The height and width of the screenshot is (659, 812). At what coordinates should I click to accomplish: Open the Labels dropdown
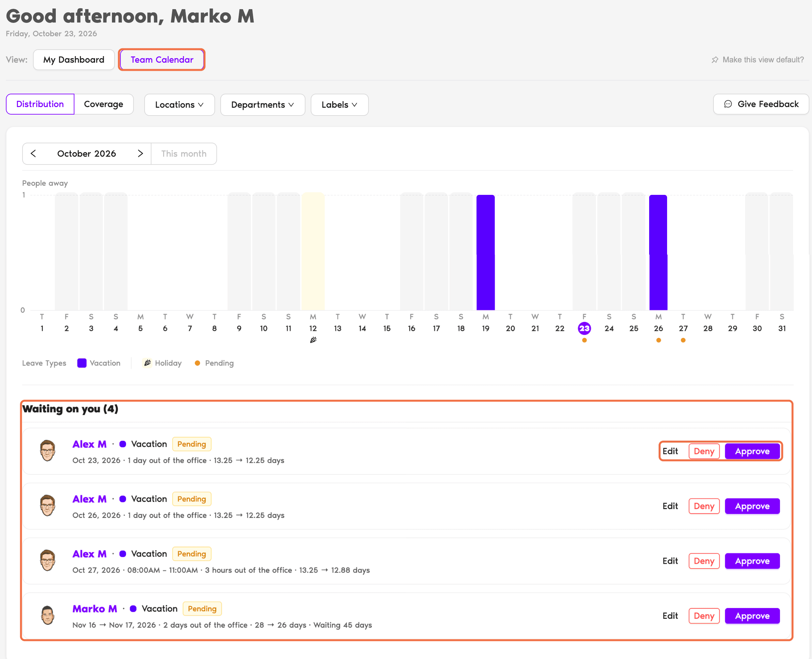pos(339,105)
